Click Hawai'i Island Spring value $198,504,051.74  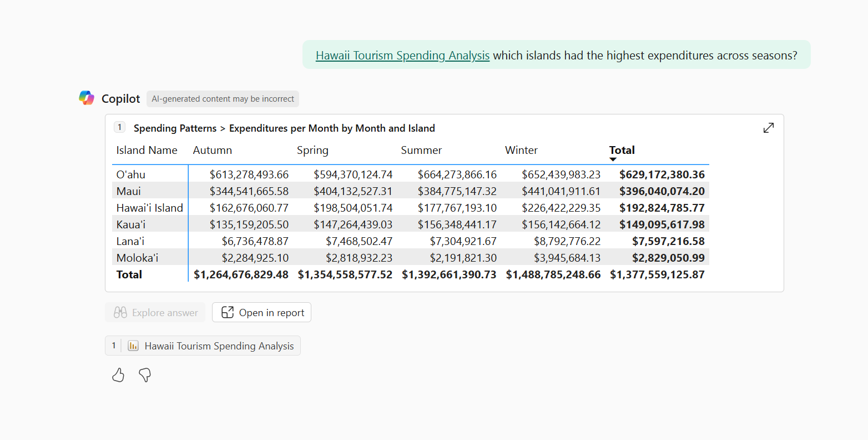click(353, 208)
